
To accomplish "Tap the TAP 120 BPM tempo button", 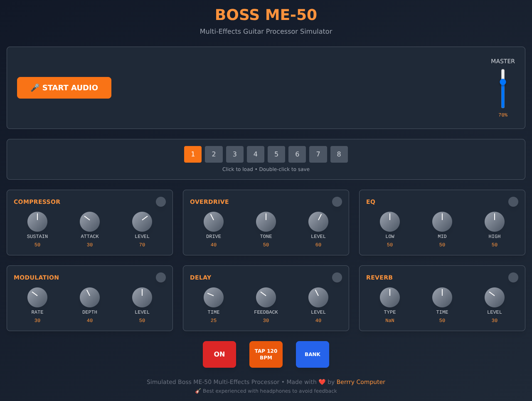I will click(266, 354).
